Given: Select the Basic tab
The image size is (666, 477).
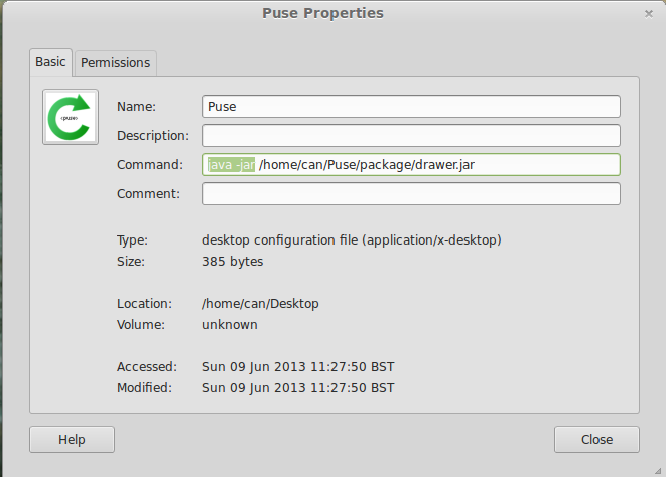Looking at the screenshot, I should click(51, 62).
